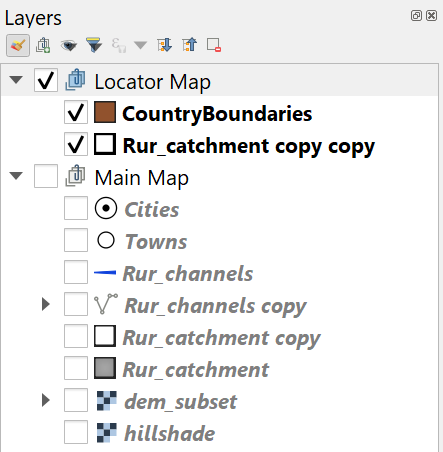Click the brown CountryBoundaries symbol swatch

pyautogui.click(x=105, y=112)
